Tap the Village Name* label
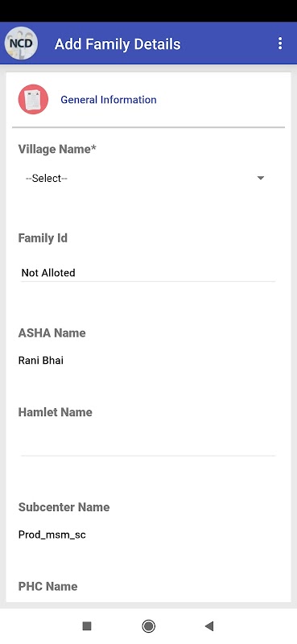This screenshot has width=297, height=644. [x=57, y=149]
